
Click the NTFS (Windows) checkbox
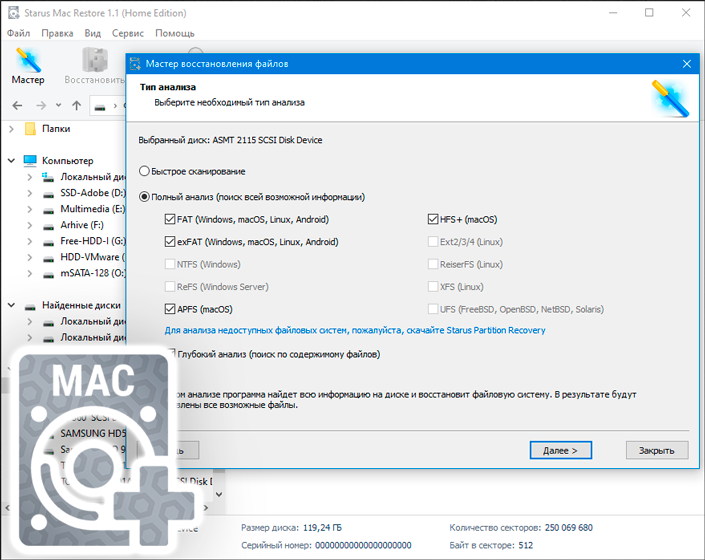(170, 264)
